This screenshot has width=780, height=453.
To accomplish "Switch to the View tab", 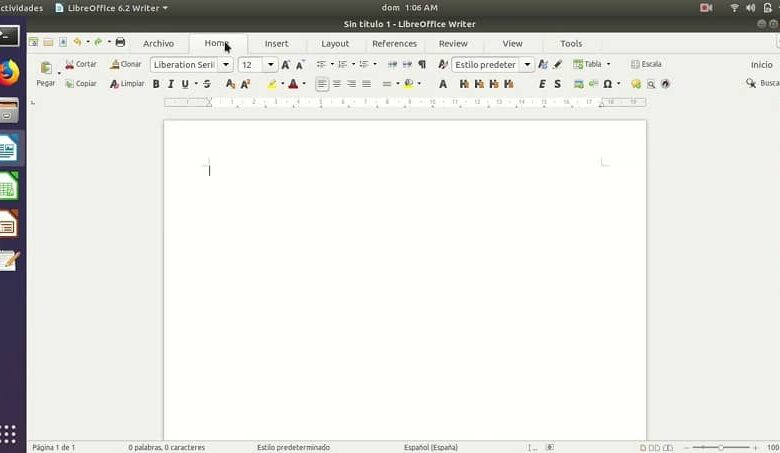I will pos(512,44).
